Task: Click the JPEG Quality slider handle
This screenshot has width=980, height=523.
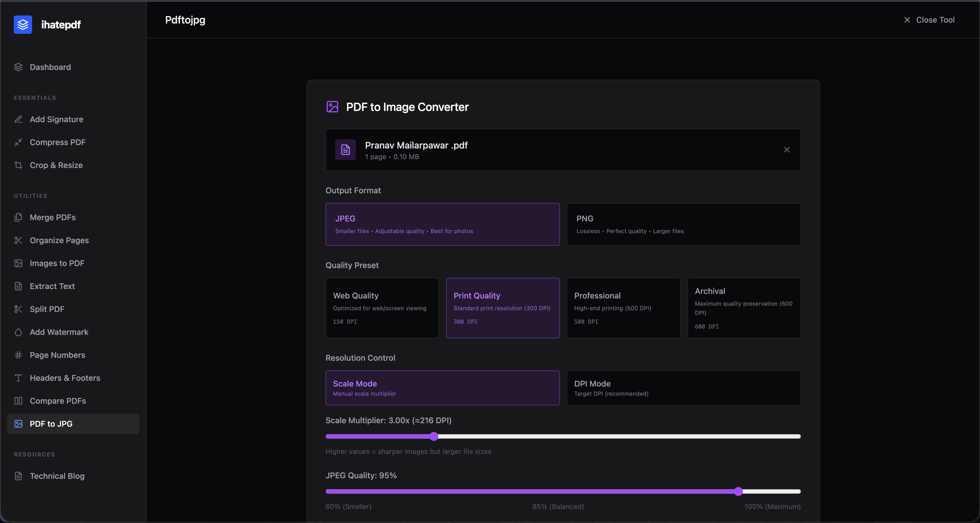Action: pyautogui.click(x=738, y=491)
